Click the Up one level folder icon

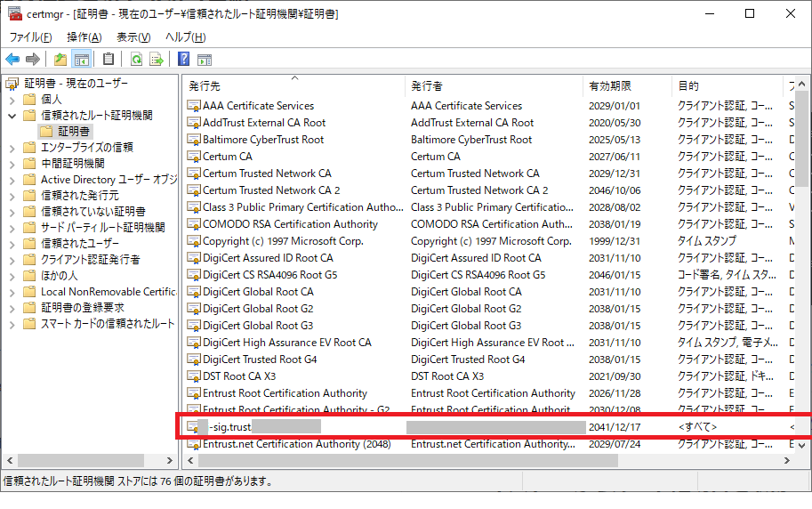pos(60,60)
